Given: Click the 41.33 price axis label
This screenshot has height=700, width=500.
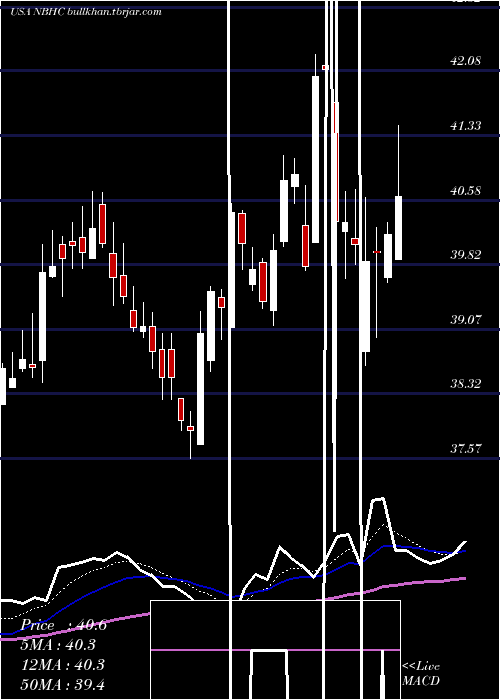Looking at the screenshot, I should coord(466,126).
